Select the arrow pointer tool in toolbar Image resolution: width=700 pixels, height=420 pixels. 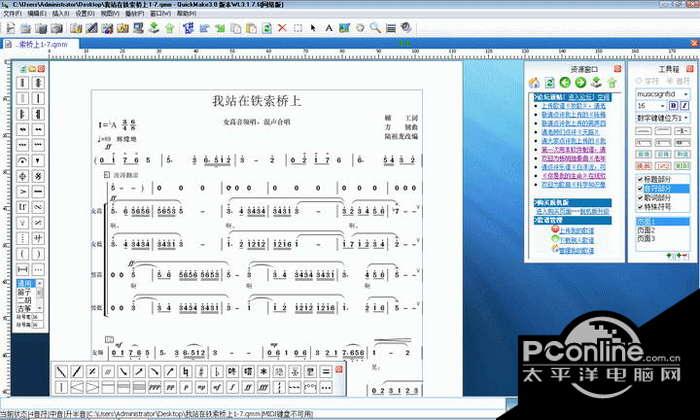[x=313, y=28]
